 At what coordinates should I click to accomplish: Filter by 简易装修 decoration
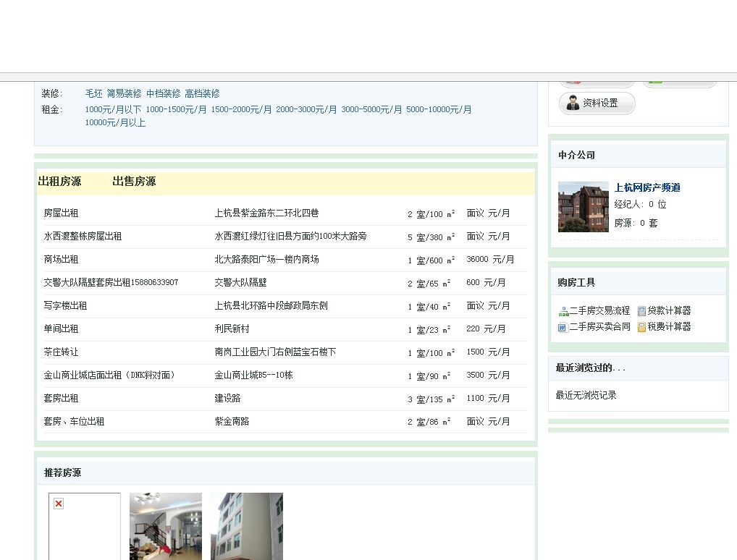tap(124, 93)
